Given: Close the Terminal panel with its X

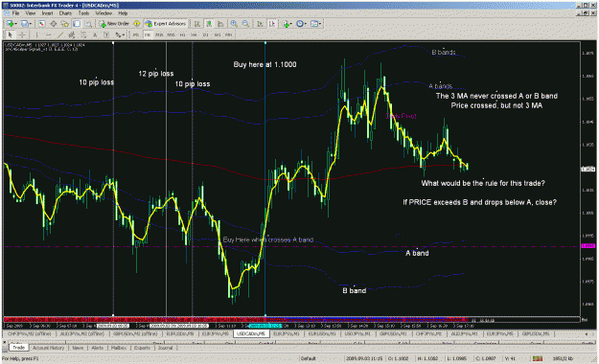Looking at the screenshot, I should 5,343.
